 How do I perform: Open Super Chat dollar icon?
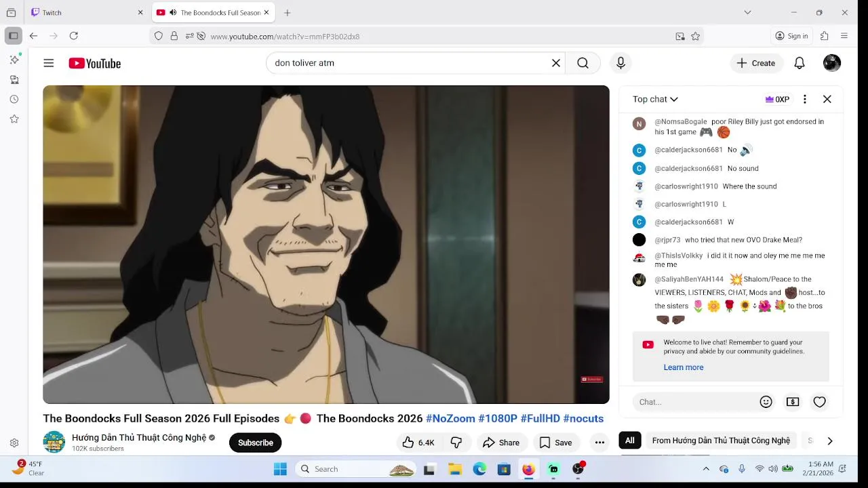click(x=793, y=402)
